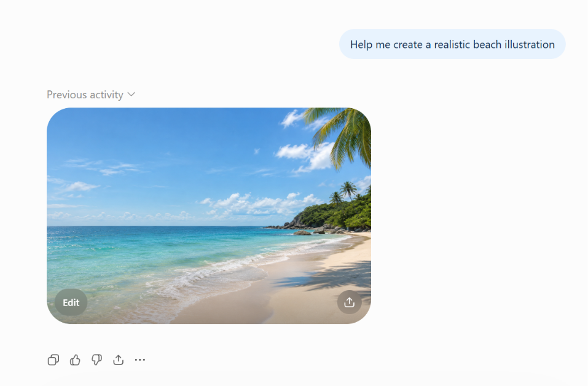Viewport: 588px width, 386px height.
Task: Open the three-dot more options menu
Action: click(x=140, y=360)
